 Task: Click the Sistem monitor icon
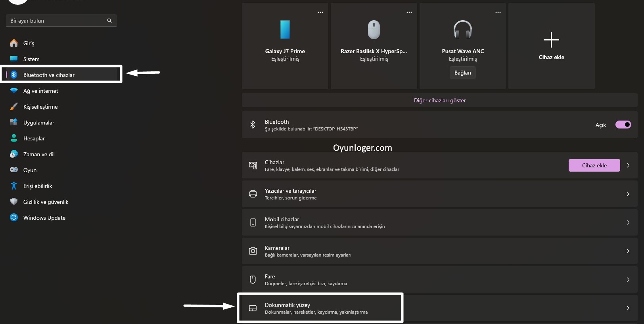[14, 59]
